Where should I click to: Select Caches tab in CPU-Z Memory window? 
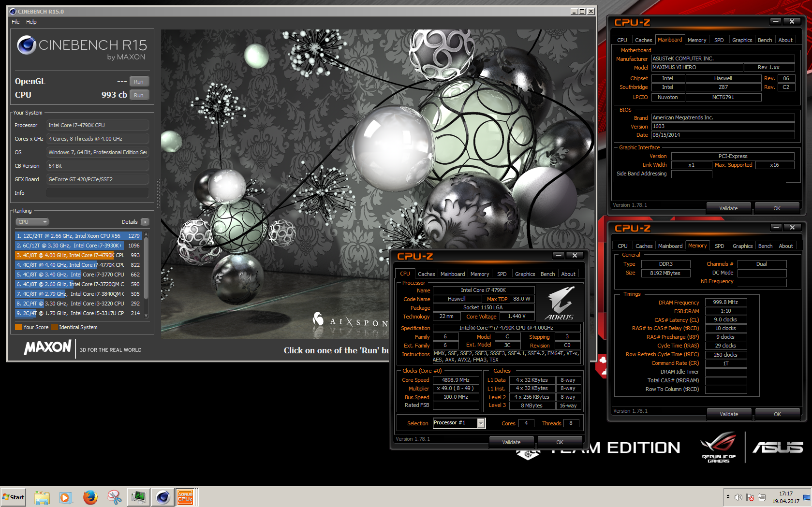point(644,246)
